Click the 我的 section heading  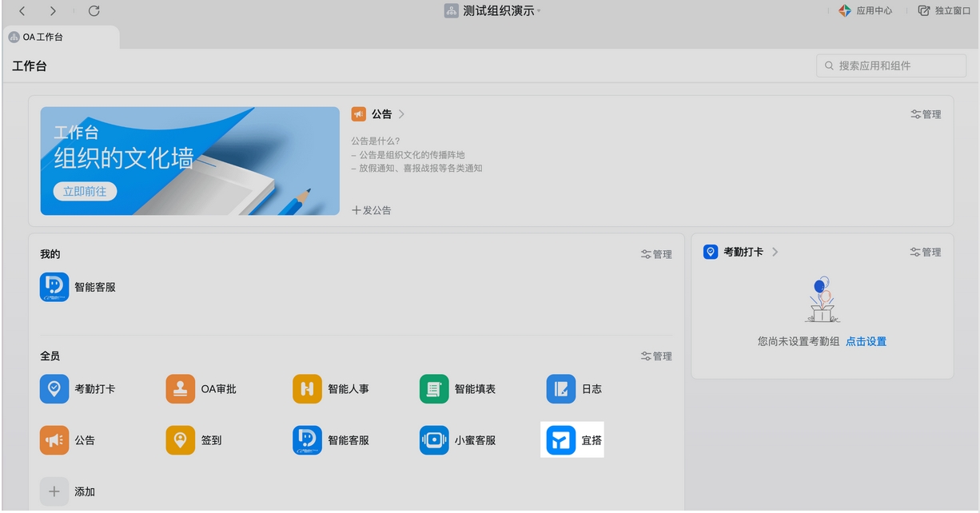tap(50, 254)
